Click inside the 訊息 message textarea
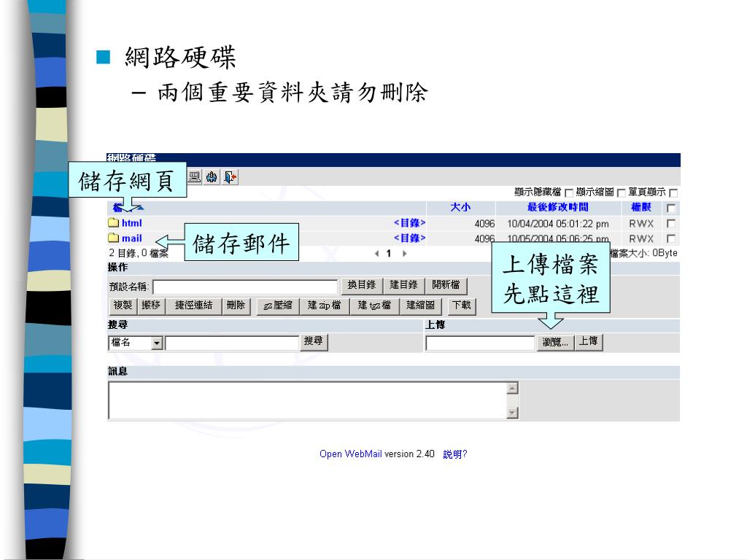This screenshot has height=560, width=747. tap(308, 400)
